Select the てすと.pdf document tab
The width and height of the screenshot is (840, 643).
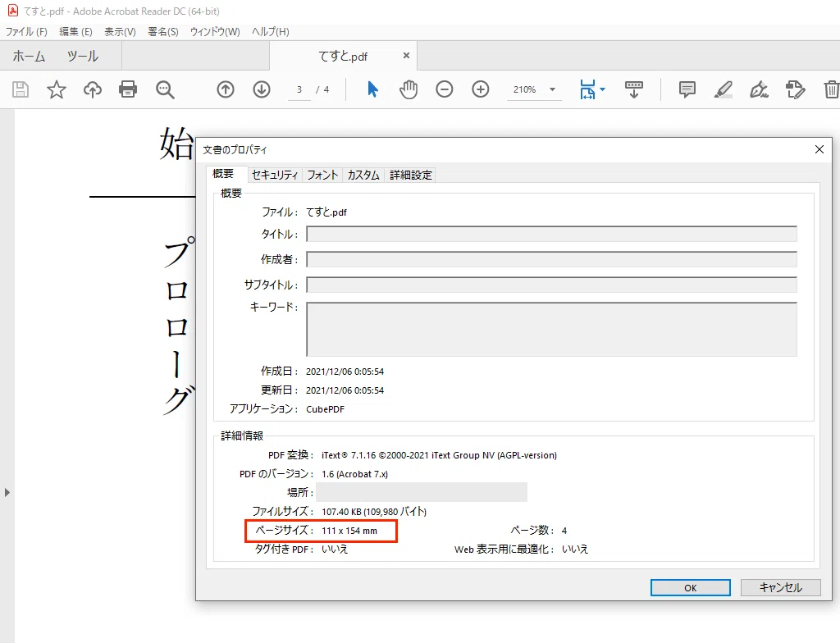[x=343, y=56]
